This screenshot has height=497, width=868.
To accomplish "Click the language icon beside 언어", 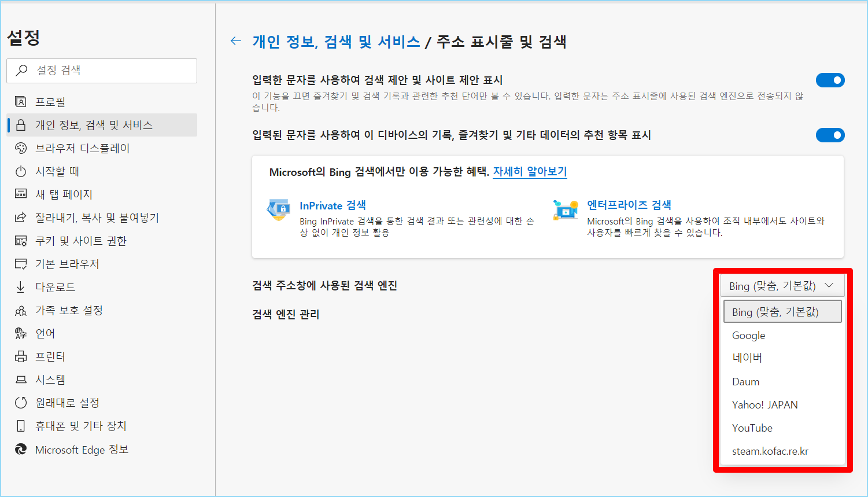I will (x=21, y=333).
